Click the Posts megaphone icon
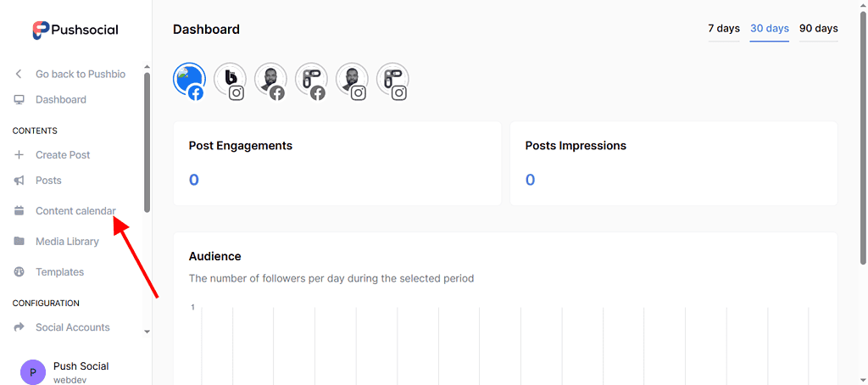 (x=19, y=181)
